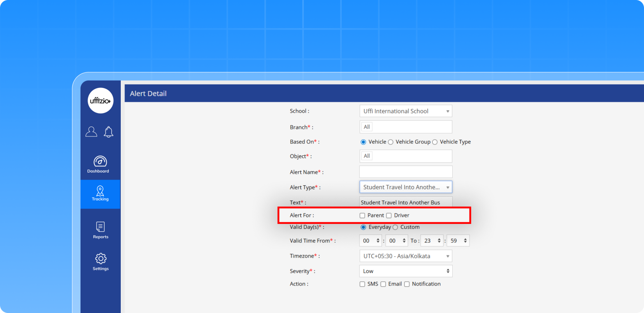Enable the Email action checkbox
This screenshot has width=644, height=313.
coord(383,284)
